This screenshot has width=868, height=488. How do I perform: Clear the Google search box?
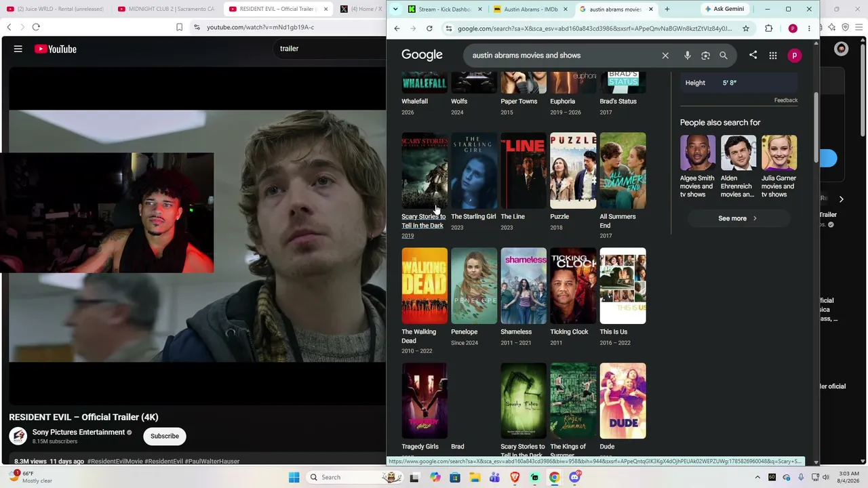coord(665,56)
